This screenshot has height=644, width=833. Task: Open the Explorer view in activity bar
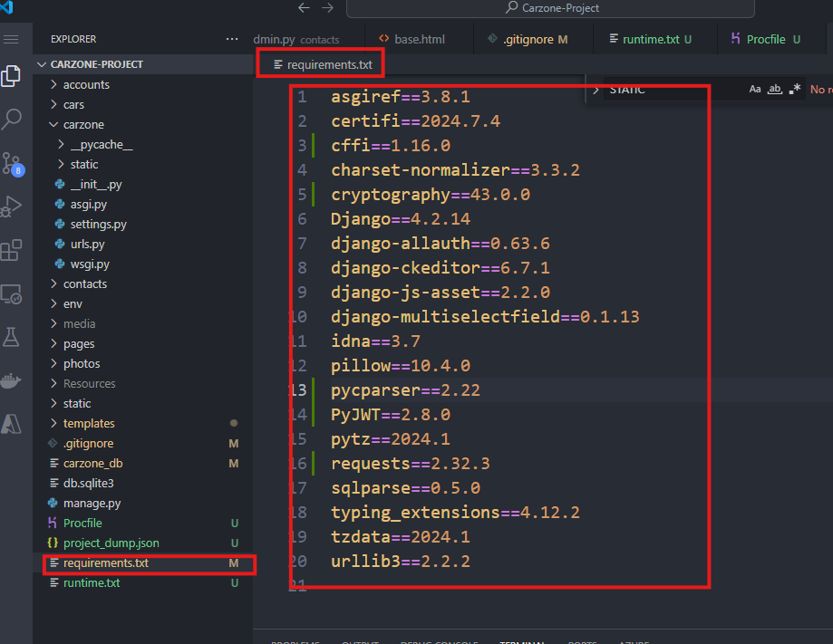(11, 76)
